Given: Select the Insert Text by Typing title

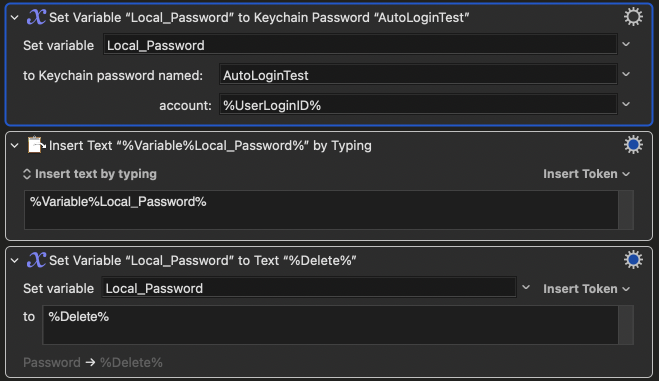Looking at the screenshot, I should coord(210,146).
